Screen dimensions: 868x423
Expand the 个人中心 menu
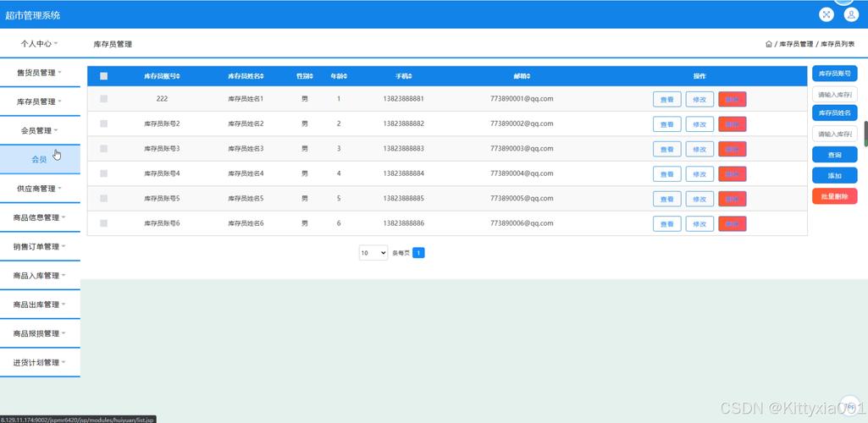[x=39, y=43]
